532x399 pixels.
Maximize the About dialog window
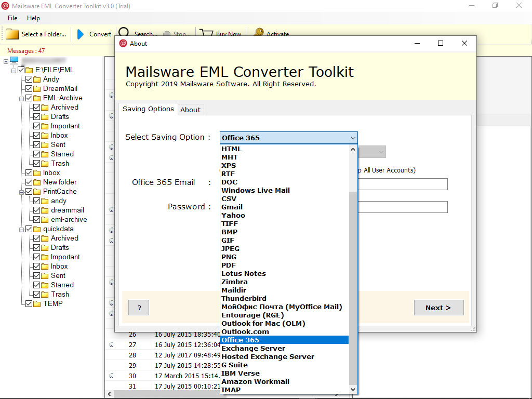tap(441, 43)
